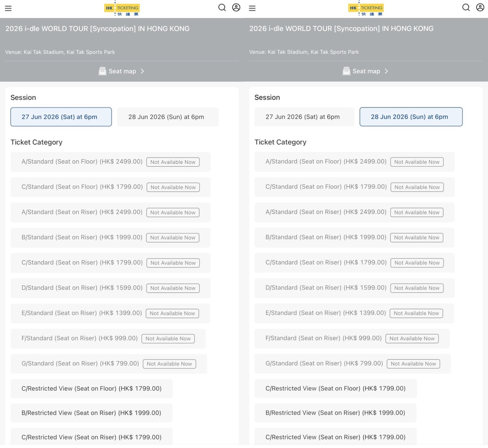
Task: Click B/Standard Seat on Riser text, left panel
Action: click(82, 237)
